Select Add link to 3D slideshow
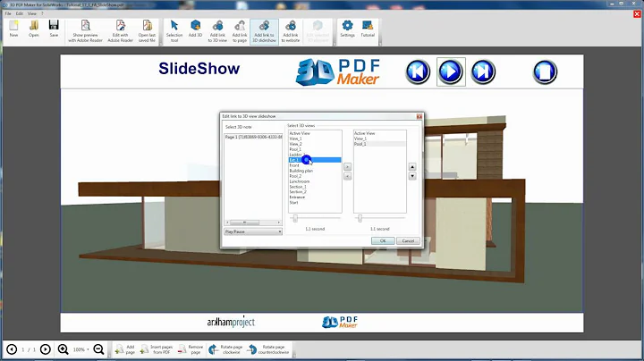Viewport: 644px width, 361px height. [x=264, y=31]
